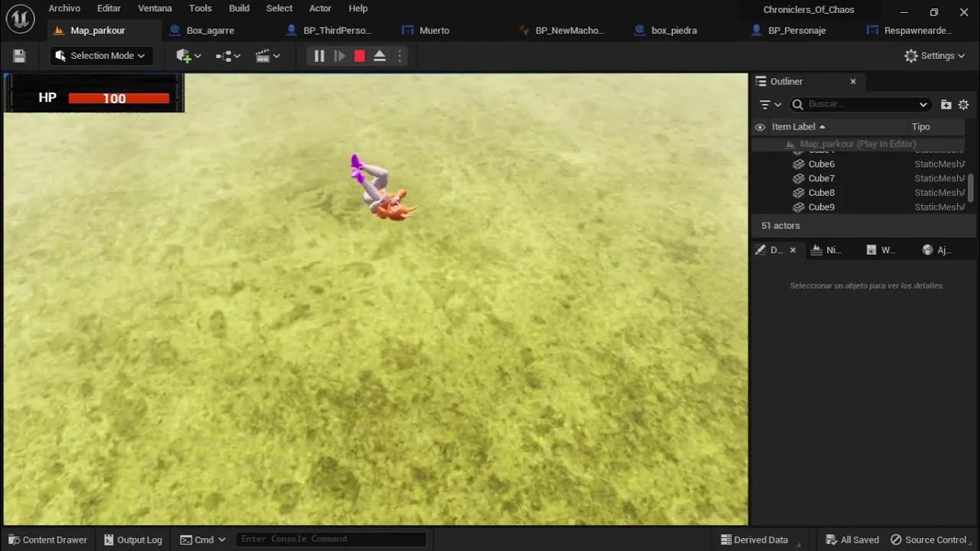Open the play options three-dot menu

[x=400, y=56]
